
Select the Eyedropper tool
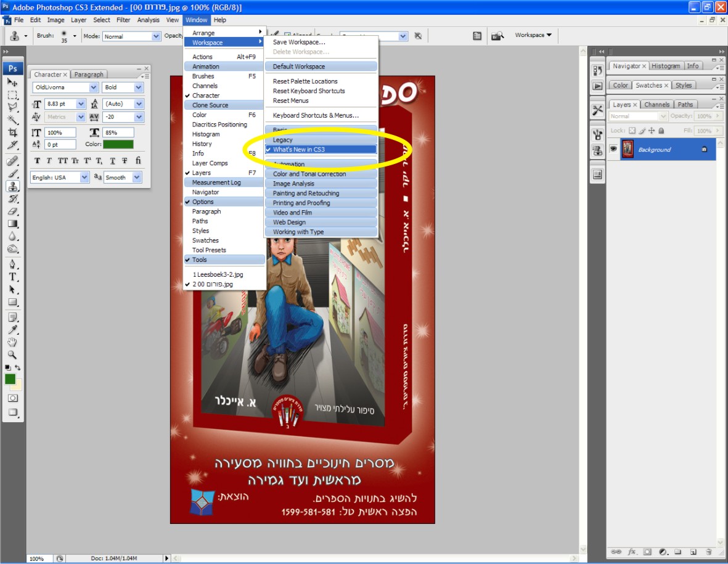(12, 330)
